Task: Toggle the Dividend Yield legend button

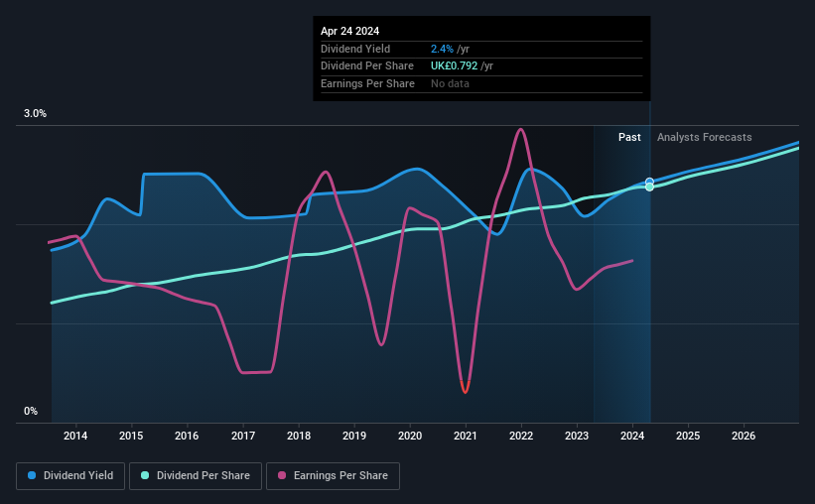Action: point(70,476)
